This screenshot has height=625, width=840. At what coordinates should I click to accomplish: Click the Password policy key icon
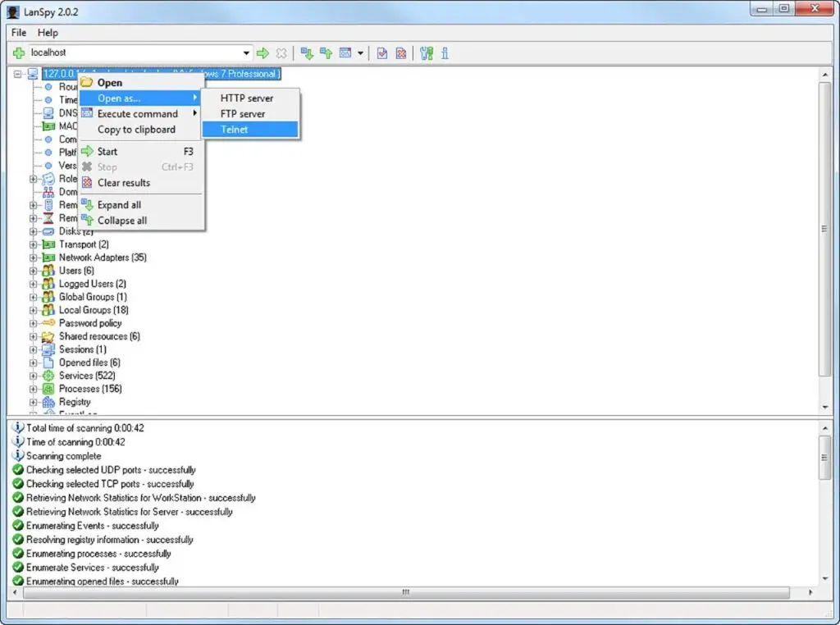[48, 323]
